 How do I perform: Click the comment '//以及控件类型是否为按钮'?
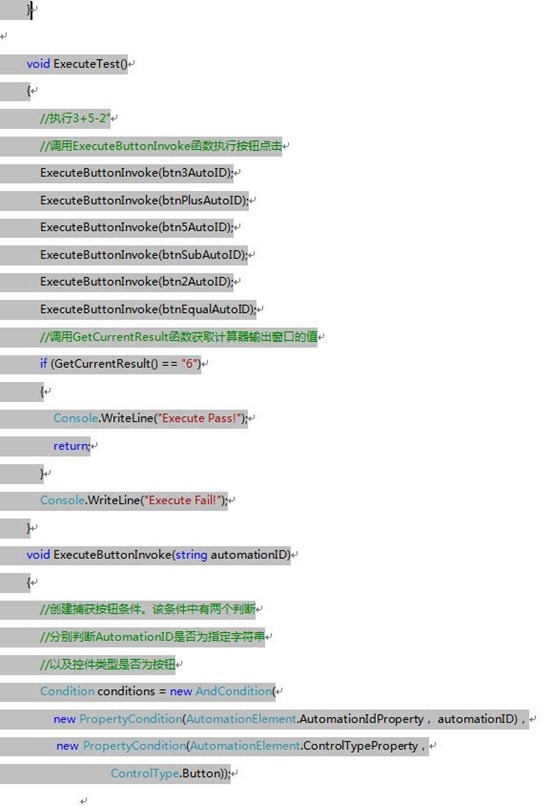tap(108, 664)
